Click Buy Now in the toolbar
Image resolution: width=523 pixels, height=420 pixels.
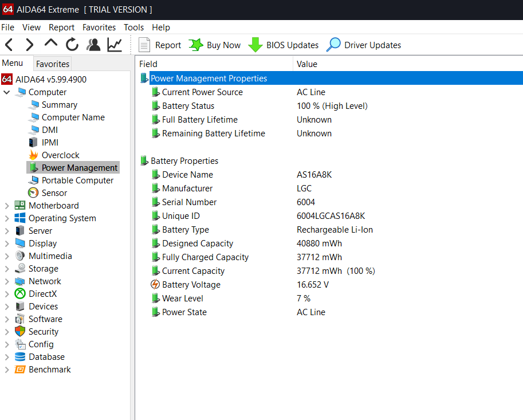click(x=215, y=45)
